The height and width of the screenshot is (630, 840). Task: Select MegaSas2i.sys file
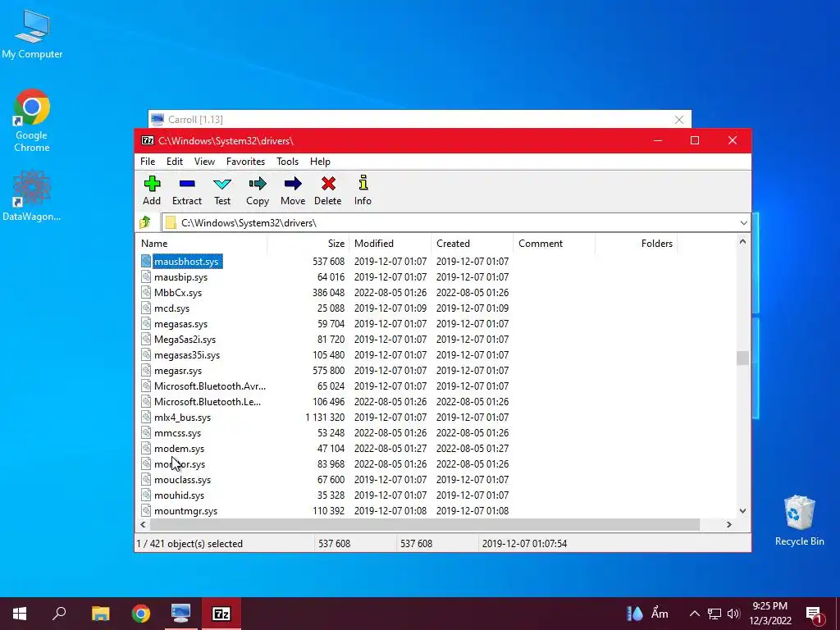pyautogui.click(x=185, y=339)
